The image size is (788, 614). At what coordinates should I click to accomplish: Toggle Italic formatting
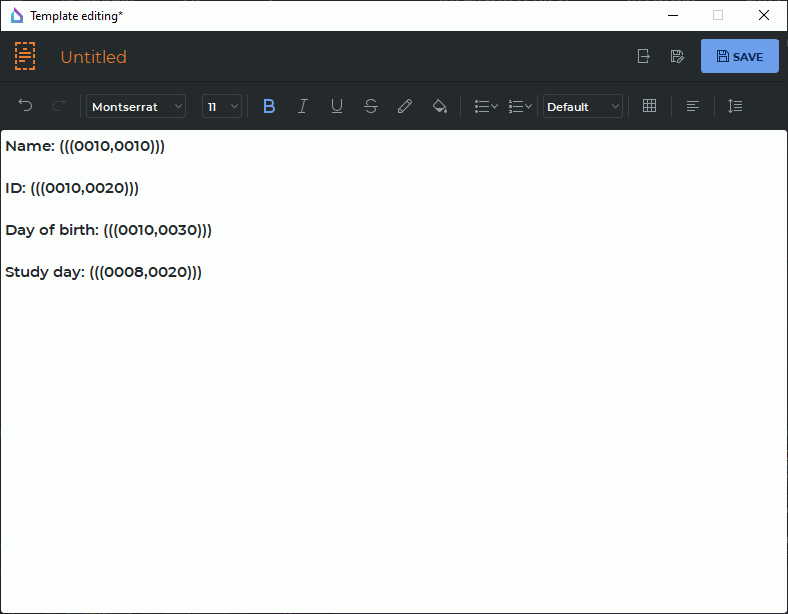[x=303, y=106]
